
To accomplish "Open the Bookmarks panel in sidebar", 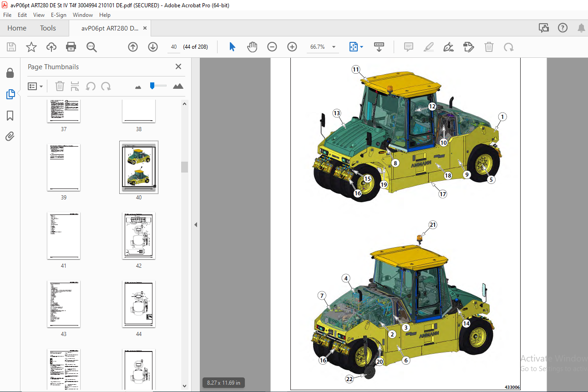I will (x=10, y=116).
